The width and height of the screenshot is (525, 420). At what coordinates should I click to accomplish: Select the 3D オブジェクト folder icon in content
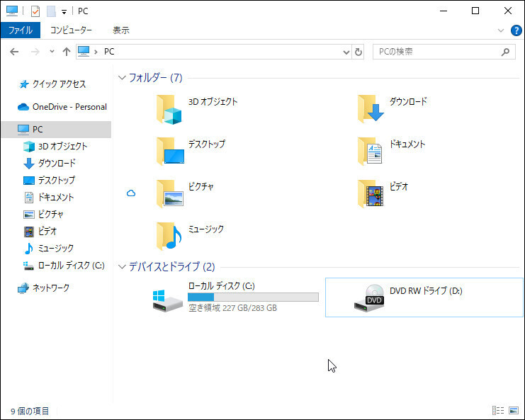click(x=169, y=110)
